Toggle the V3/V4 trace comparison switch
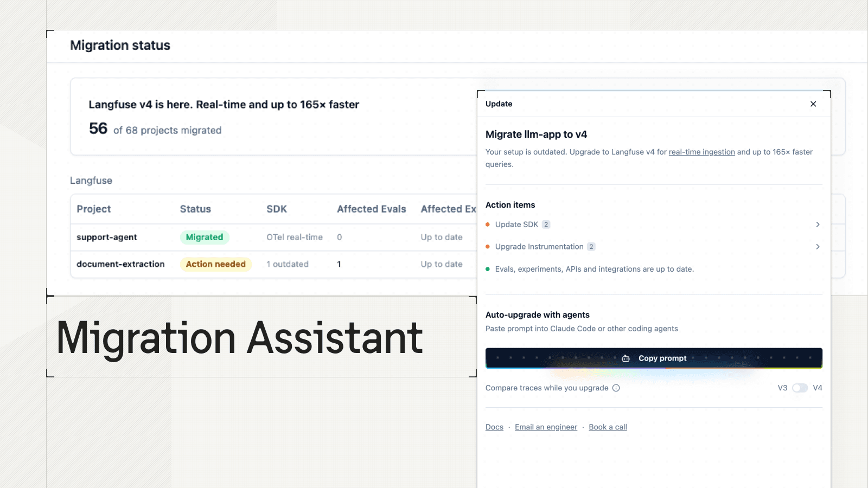The image size is (868, 488). [x=800, y=388]
